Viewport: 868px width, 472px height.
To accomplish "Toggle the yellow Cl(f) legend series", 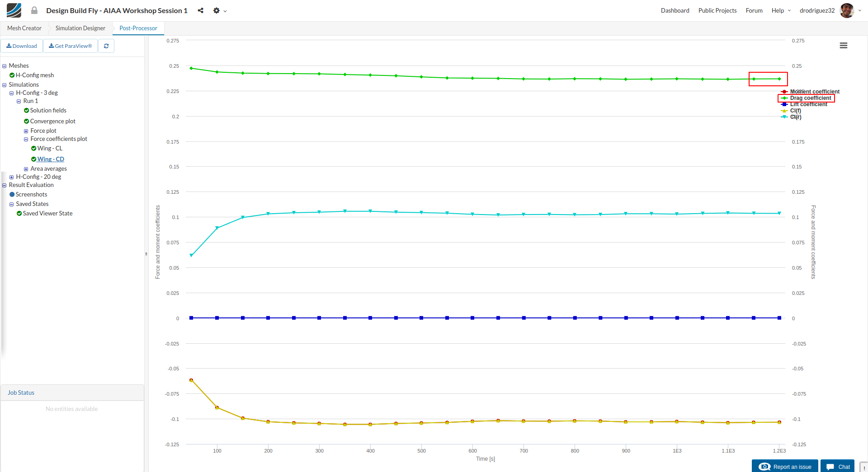I will [791, 111].
